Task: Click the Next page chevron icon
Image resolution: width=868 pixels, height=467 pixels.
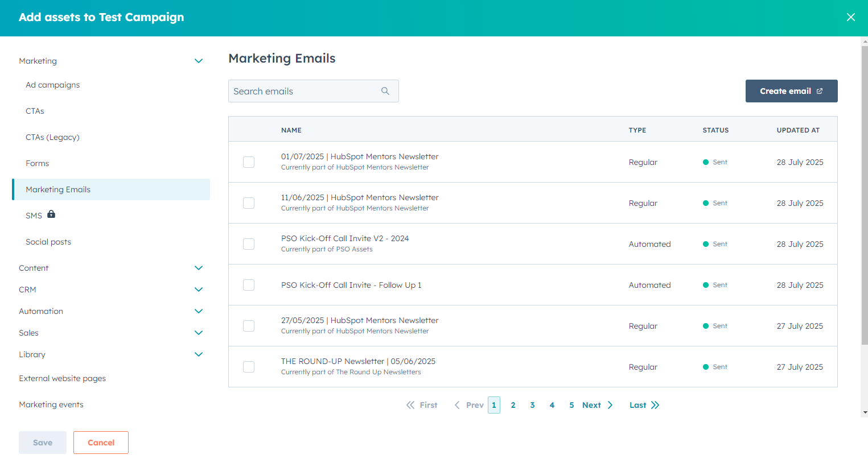Action: click(x=610, y=404)
